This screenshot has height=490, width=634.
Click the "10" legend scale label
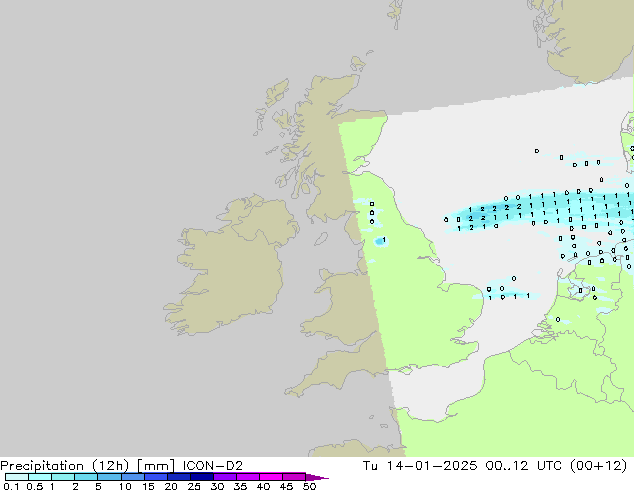point(125,486)
